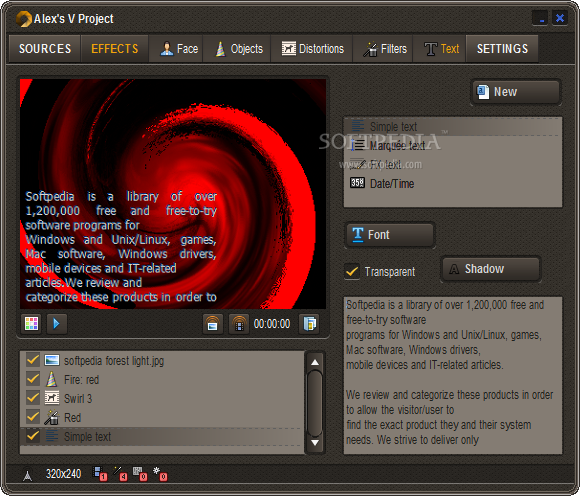This screenshot has width=580, height=496.
Task: Select the Fire: red party hat icon
Action: [x=52, y=379]
